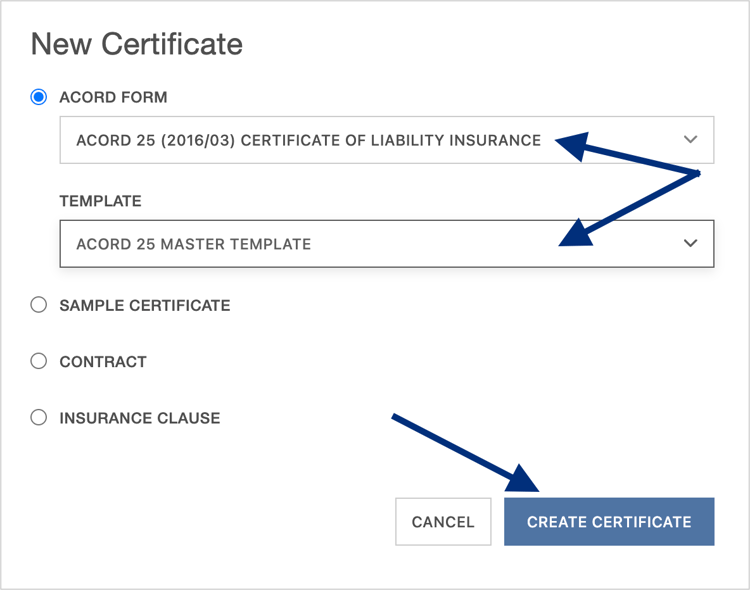This screenshot has width=750, height=590.
Task: Click the SAMPLE CERTIFICATE label text
Action: pos(144,305)
